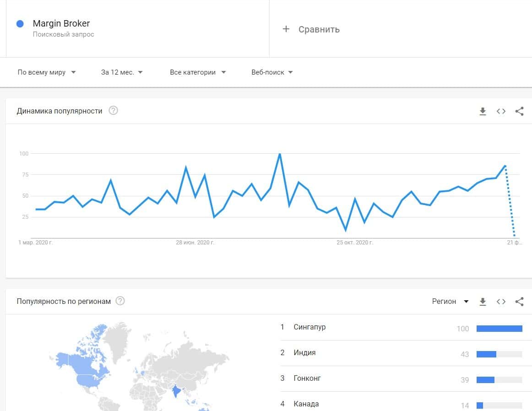Click help icon next to Популярность по регионам
This screenshot has width=532, height=411.
pos(120,301)
